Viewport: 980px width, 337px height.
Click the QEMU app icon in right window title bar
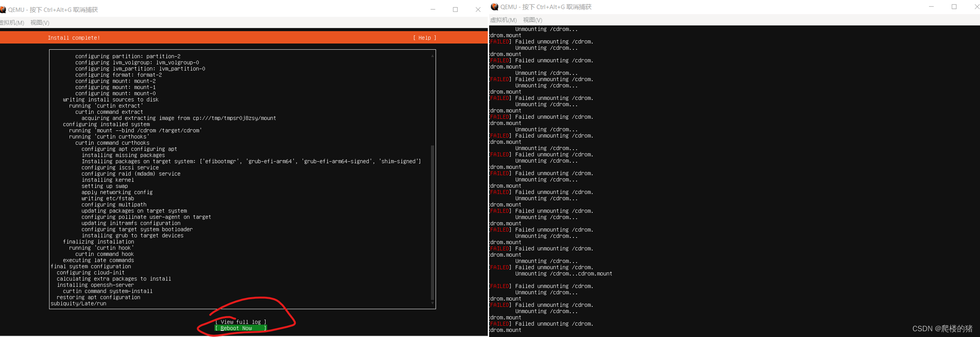[x=494, y=7]
